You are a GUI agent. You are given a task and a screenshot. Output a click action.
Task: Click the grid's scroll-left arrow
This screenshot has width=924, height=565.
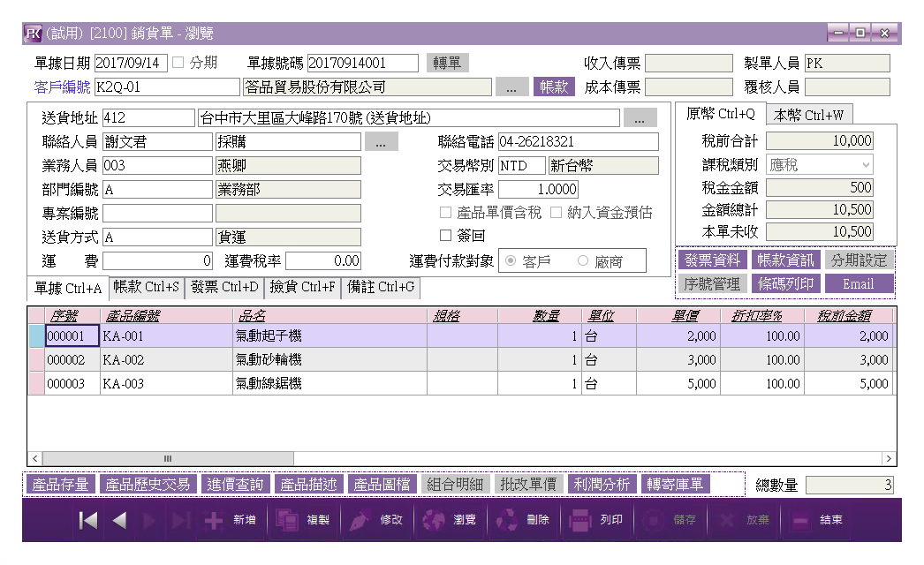[34, 458]
